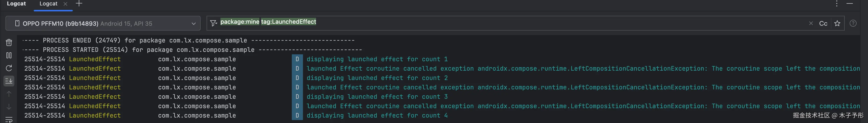Toggle Match Case (Cc) option
Viewport: 868px width, 123px height.
(x=823, y=23)
